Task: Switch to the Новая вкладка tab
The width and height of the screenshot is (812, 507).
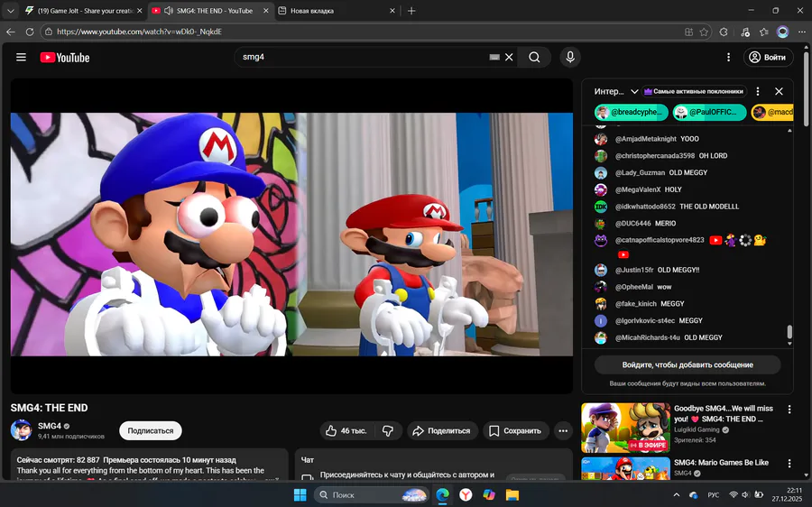Action: 337,10
